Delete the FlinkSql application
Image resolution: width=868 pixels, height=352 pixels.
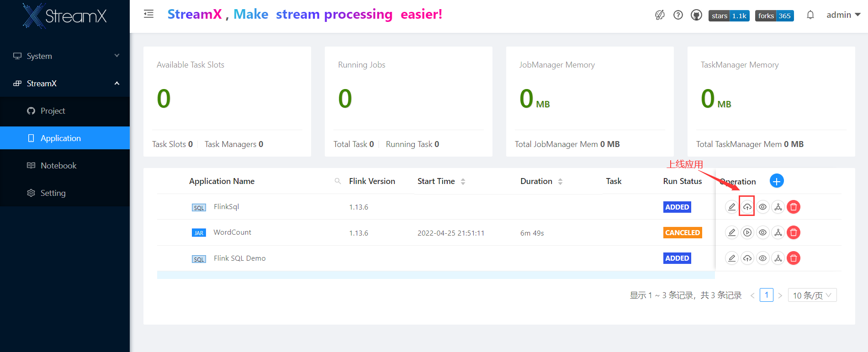pyautogui.click(x=794, y=207)
